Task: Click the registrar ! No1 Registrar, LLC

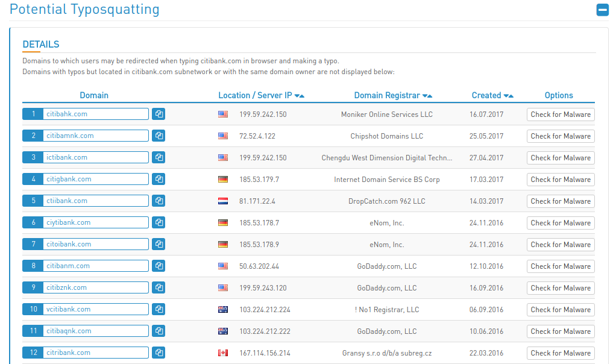Action: (386, 309)
